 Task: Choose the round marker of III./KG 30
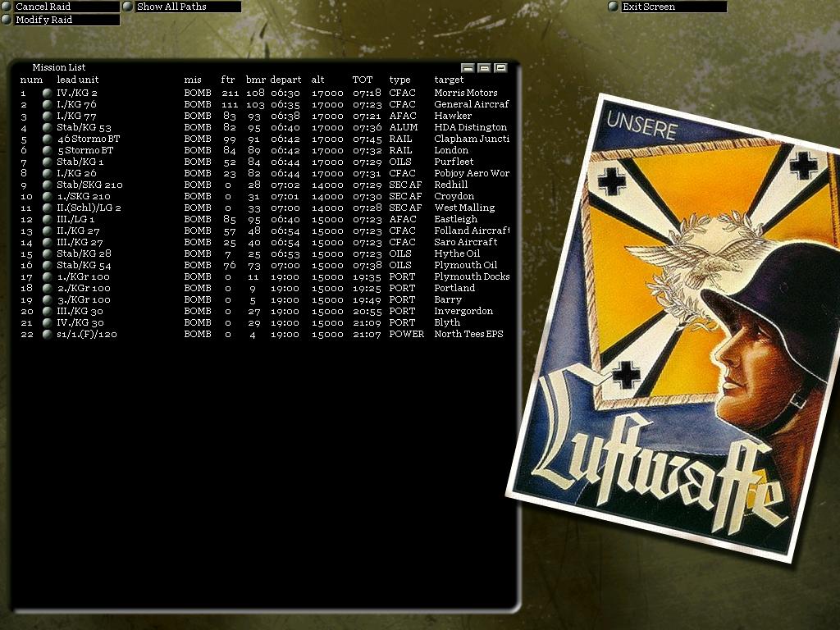(x=47, y=311)
